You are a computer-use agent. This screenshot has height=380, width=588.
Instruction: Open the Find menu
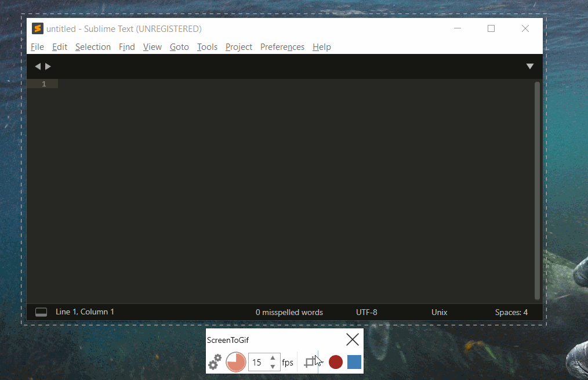point(127,47)
